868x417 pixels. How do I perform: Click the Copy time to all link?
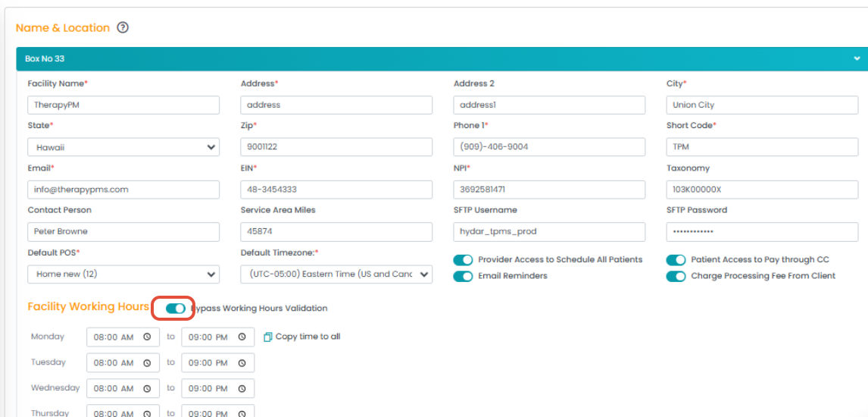308,337
